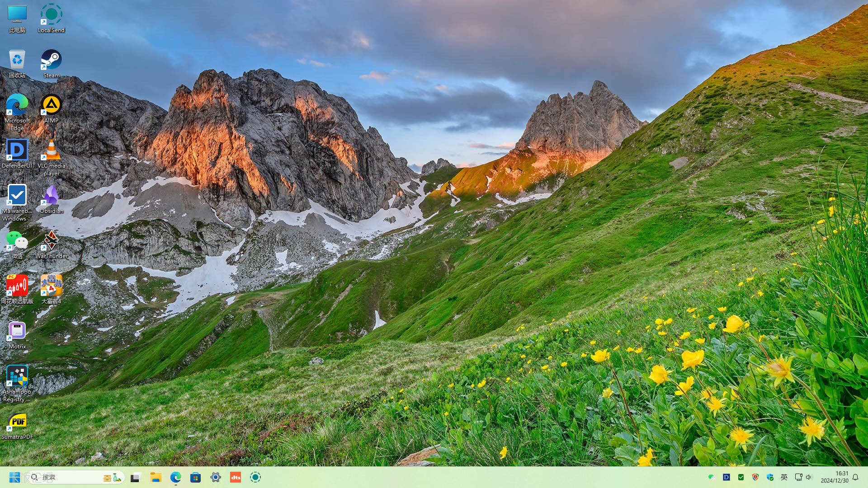
Task: Open Task View from the taskbar
Action: (x=136, y=477)
